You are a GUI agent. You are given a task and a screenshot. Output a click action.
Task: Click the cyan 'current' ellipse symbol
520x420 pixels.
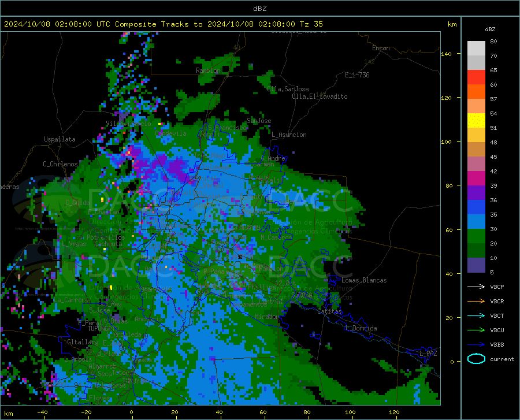tap(476, 359)
